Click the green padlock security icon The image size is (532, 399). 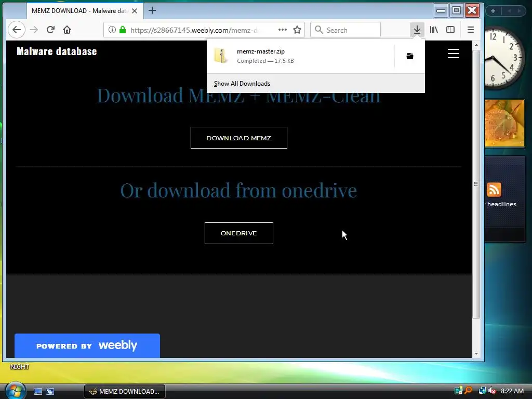click(x=123, y=30)
